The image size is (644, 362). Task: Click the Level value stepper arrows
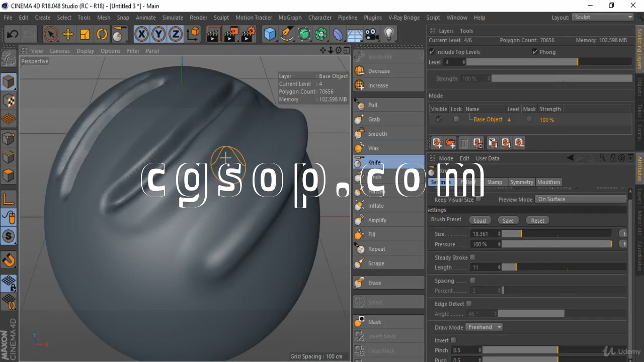463,62
